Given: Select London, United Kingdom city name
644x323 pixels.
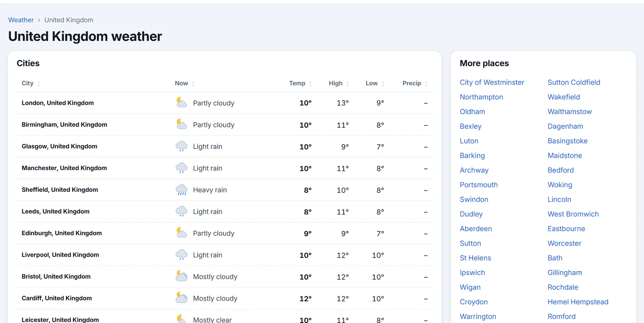Looking at the screenshot, I should tap(58, 103).
